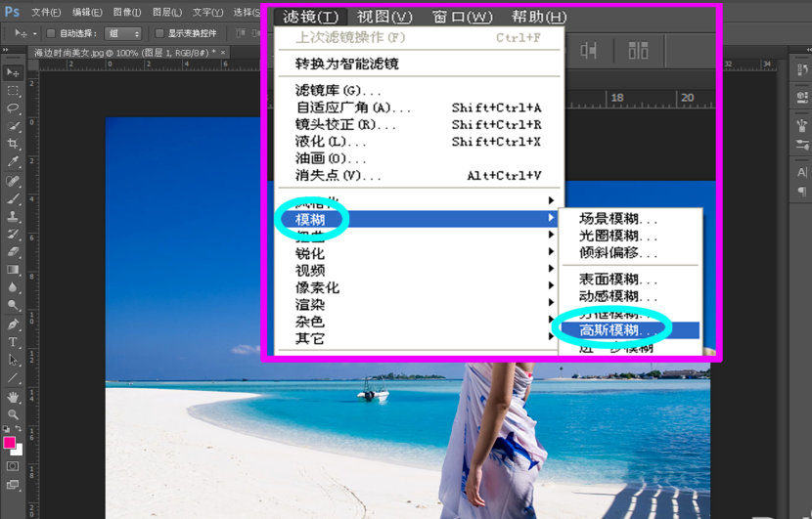Open the 帮助(H) menu
Viewport: 812px width, 519px height.
pyautogui.click(x=539, y=17)
